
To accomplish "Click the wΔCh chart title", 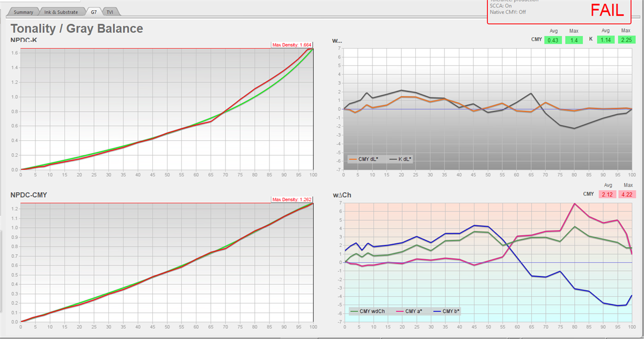I will 341,194.
